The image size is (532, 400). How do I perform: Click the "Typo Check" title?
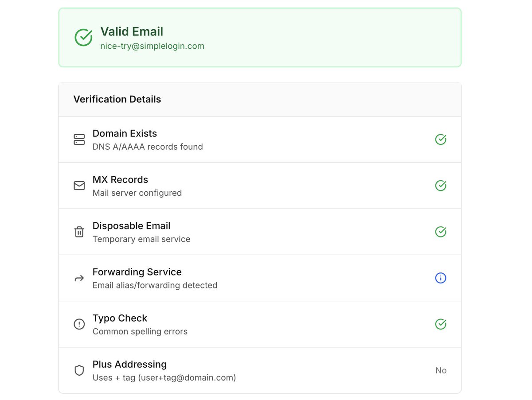(x=120, y=318)
